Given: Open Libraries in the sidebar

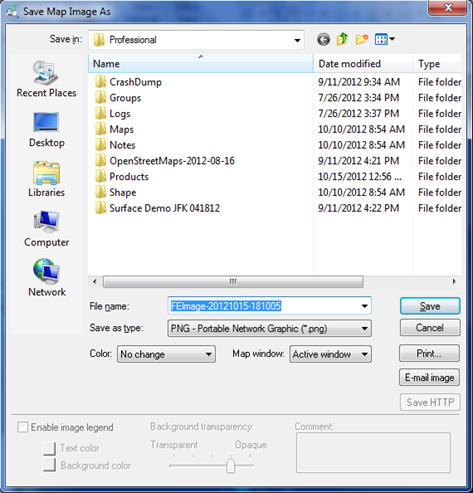Looking at the screenshot, I should [46, 179].
